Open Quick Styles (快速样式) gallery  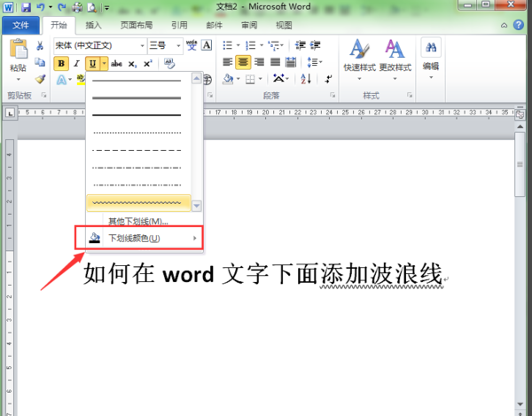click(359, 60)
